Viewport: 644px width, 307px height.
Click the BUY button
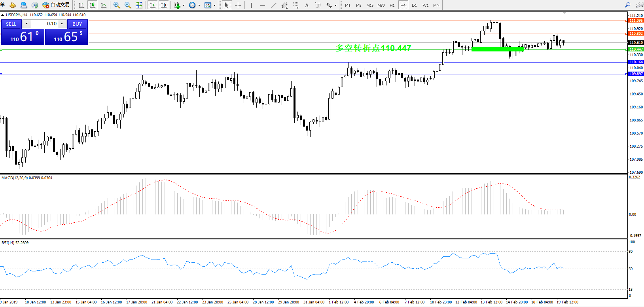pos(77,24)
